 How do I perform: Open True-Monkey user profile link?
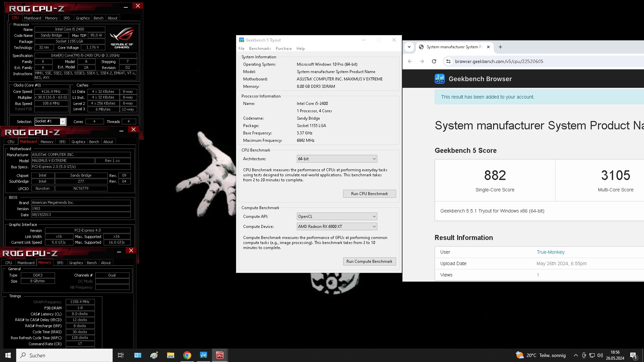tap(550, 252)
